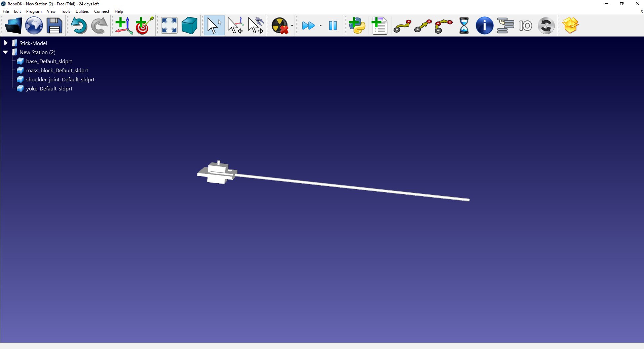Add a reference frame
644x349 pixels.
coord(124,26)
